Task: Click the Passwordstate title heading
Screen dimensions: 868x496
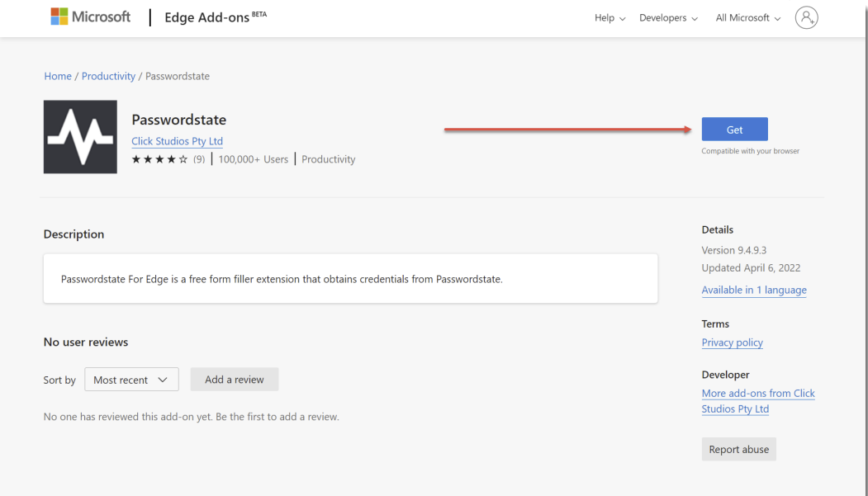Action: click(179, 120)
